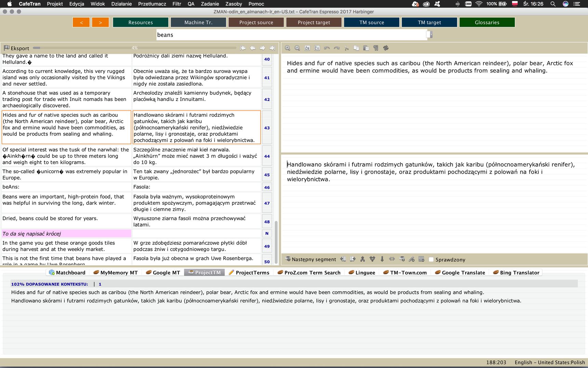588x368 pixels.
Task: Click the scissors cut icon
Action: point(347,48)
